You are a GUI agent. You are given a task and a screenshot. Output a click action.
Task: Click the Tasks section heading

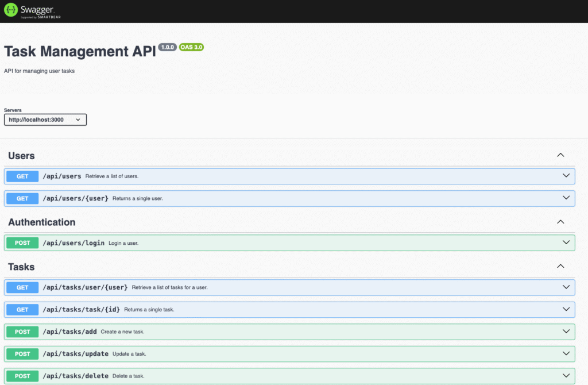[21, 267]
